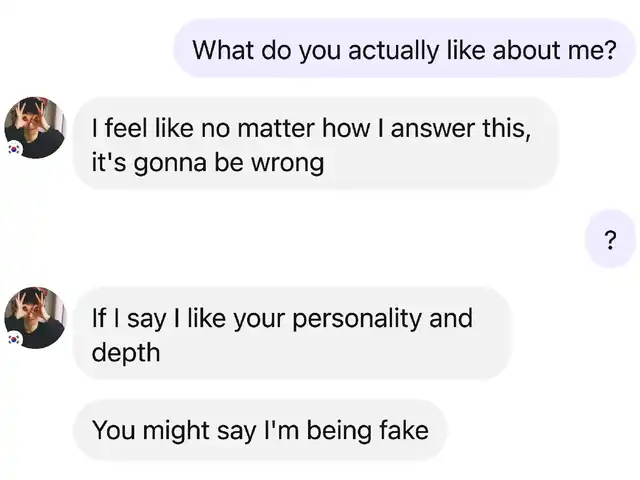Screen dimensions: 640x480
Task: Click the word "might" in the last bubble
Action: (x=178, y=431)
